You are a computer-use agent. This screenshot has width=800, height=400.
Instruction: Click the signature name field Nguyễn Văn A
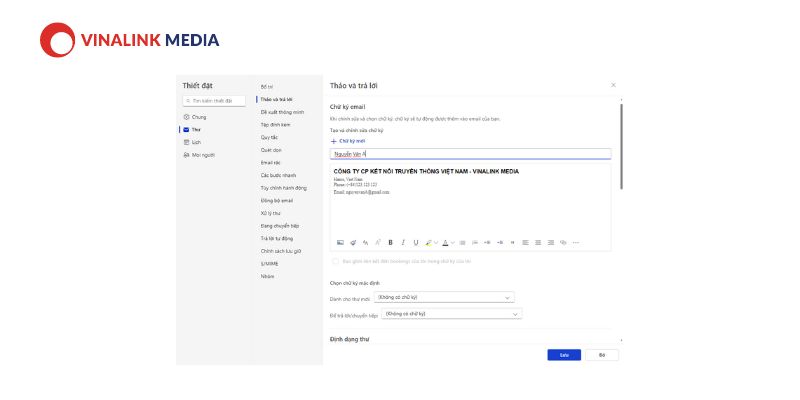point(470,154)
